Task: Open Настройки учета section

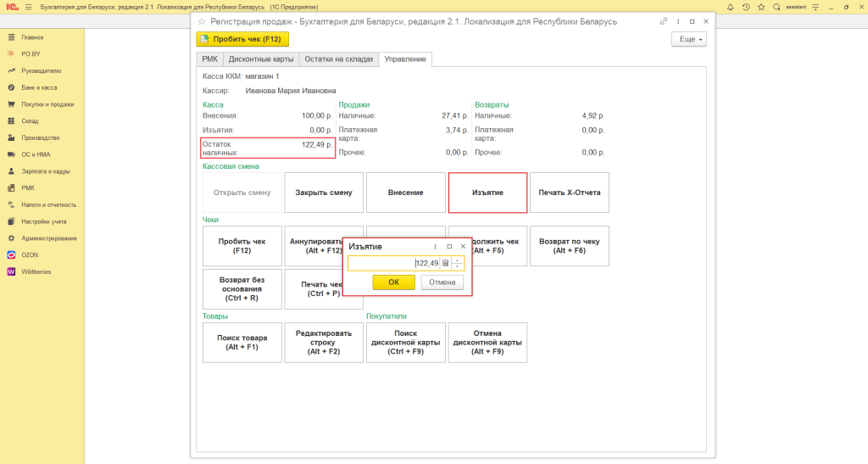Action: pos(42,221)
